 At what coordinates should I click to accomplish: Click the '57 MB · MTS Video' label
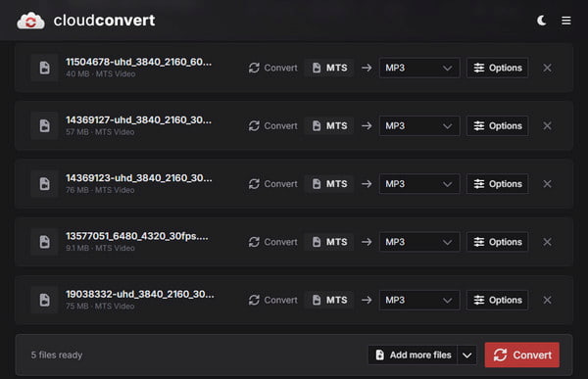[100, 132]
